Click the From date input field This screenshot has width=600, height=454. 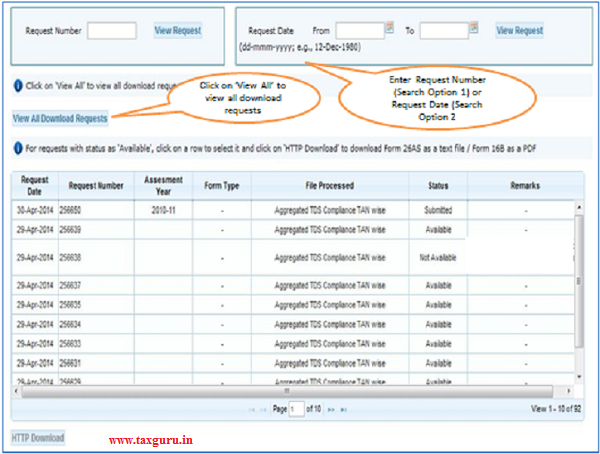pos(359,31)
